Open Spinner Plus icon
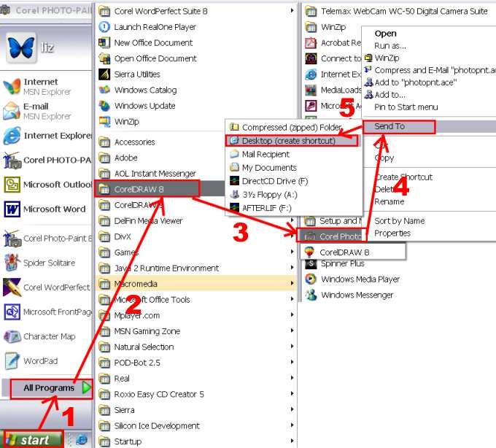 [311, 263]
